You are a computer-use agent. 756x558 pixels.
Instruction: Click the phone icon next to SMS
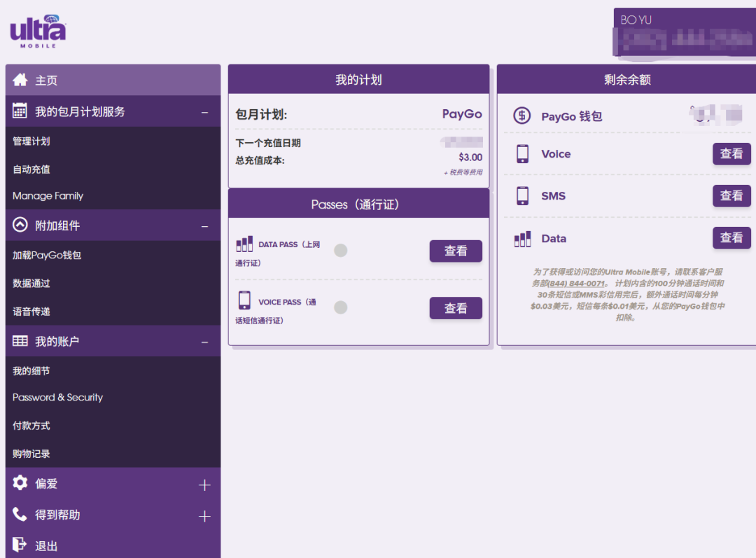click(523, 196)
